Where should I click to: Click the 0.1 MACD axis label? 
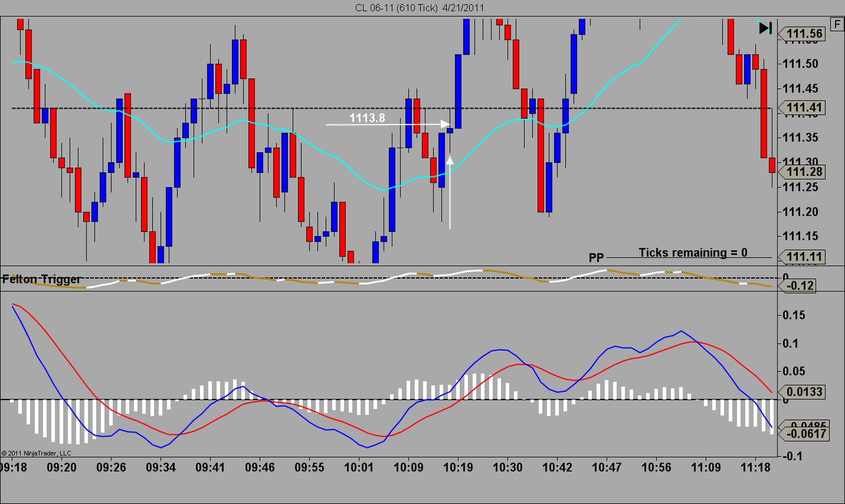click(x=792, y=343)
